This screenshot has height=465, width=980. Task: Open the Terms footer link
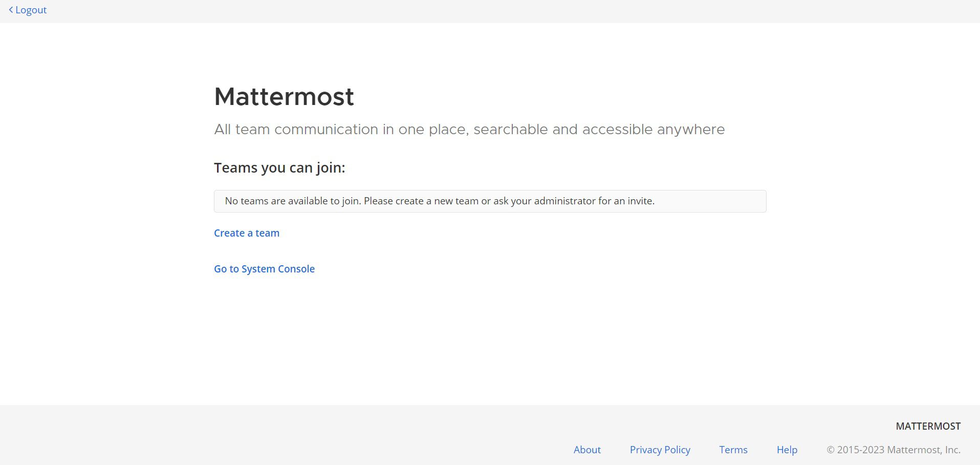coord(733,450)
